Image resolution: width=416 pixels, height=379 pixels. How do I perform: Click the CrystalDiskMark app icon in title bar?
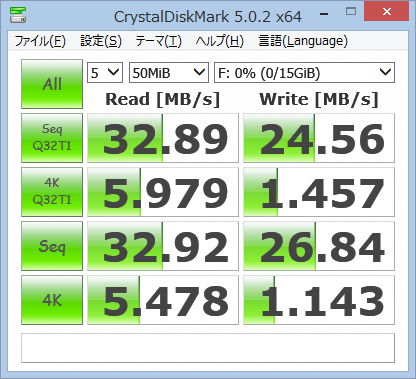coord(18,15)
